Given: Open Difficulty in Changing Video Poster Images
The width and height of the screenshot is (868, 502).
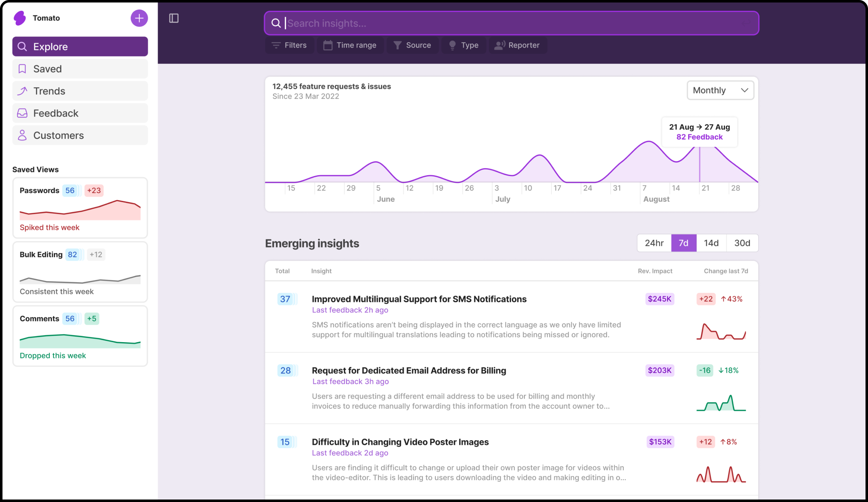Looking at the screenshot, I should point(400,442).
